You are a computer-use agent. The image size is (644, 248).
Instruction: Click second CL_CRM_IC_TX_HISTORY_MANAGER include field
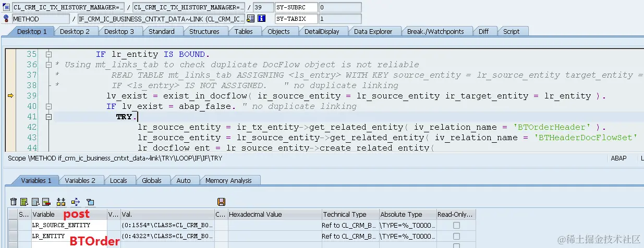tap(189, 7)
